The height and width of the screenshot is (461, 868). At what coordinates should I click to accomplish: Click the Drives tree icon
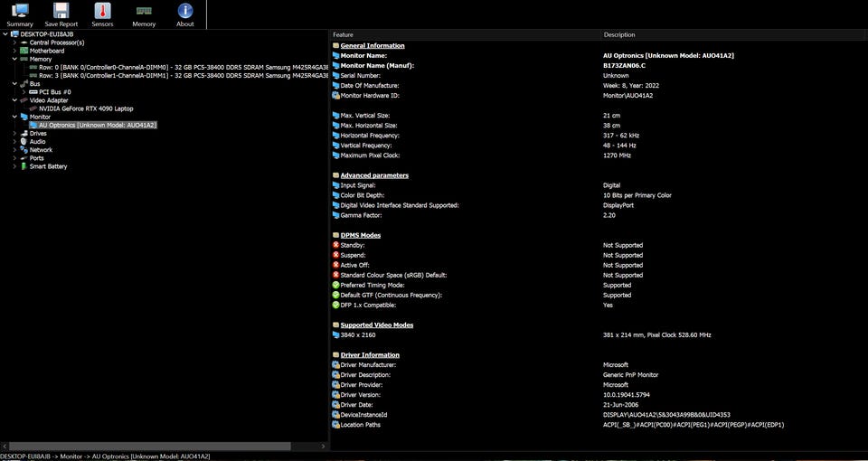[24, 134]
